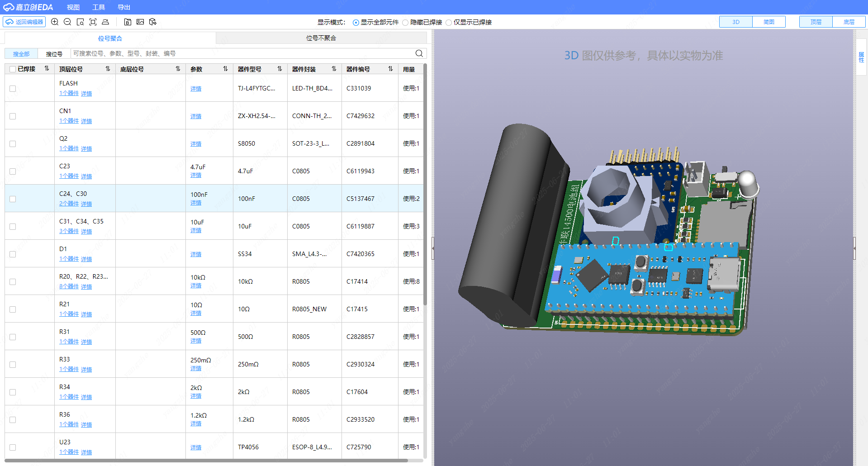Sort by 顶层位号 column arrows

click(108, 69)
